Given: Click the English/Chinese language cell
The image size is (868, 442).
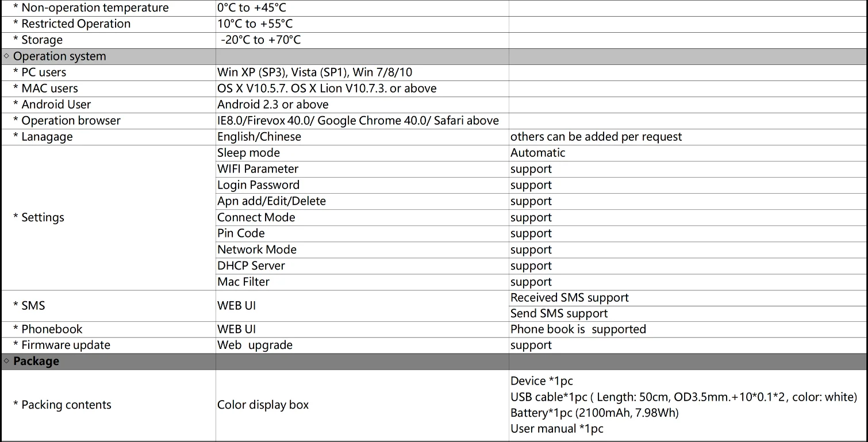Looking at the screenshot, I should pyautogui.click(x=259, y=137).
